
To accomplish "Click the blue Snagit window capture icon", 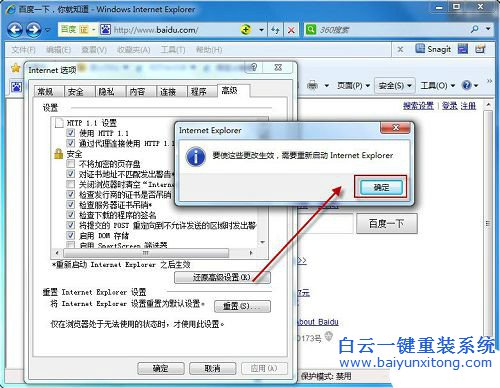I will point(463,49).
